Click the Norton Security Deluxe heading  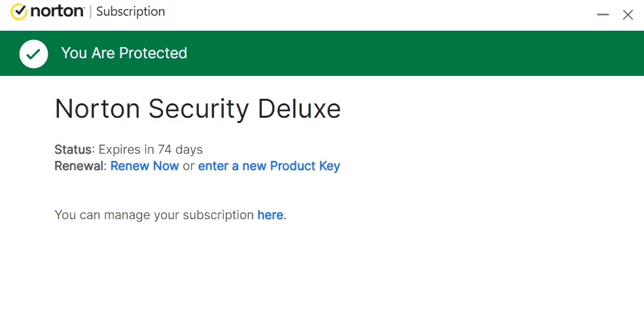point(198,109)
